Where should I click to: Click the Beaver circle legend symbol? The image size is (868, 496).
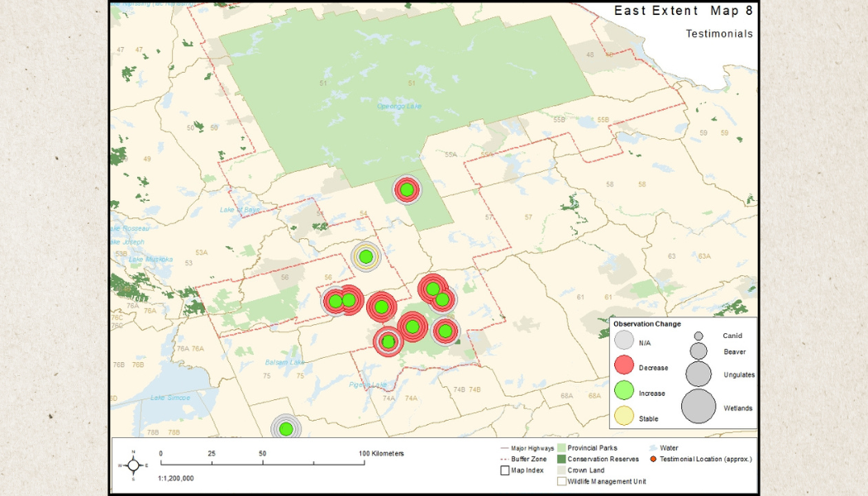pyautogui.click(x=699, y=351)
